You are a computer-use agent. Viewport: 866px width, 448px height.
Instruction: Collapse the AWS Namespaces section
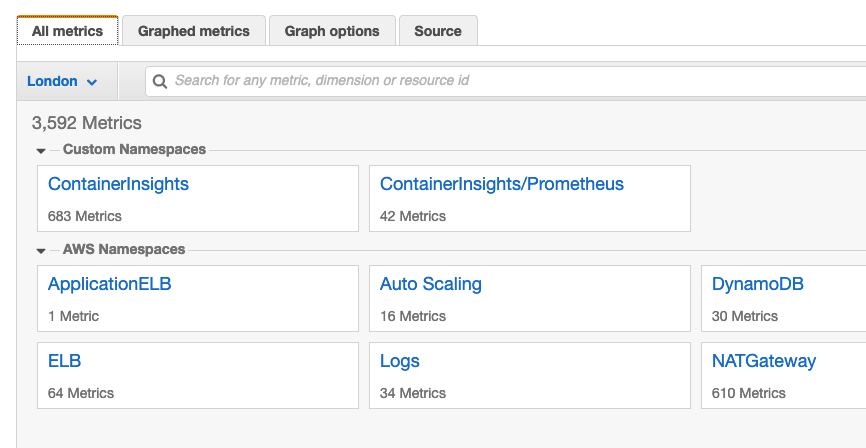(41, 251)
